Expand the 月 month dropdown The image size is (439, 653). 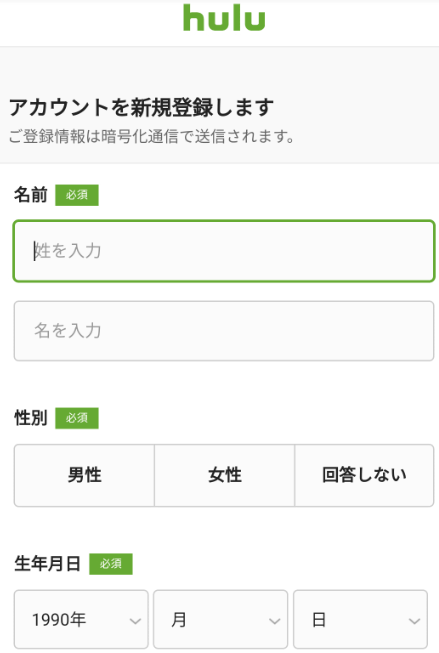point(220,620)
